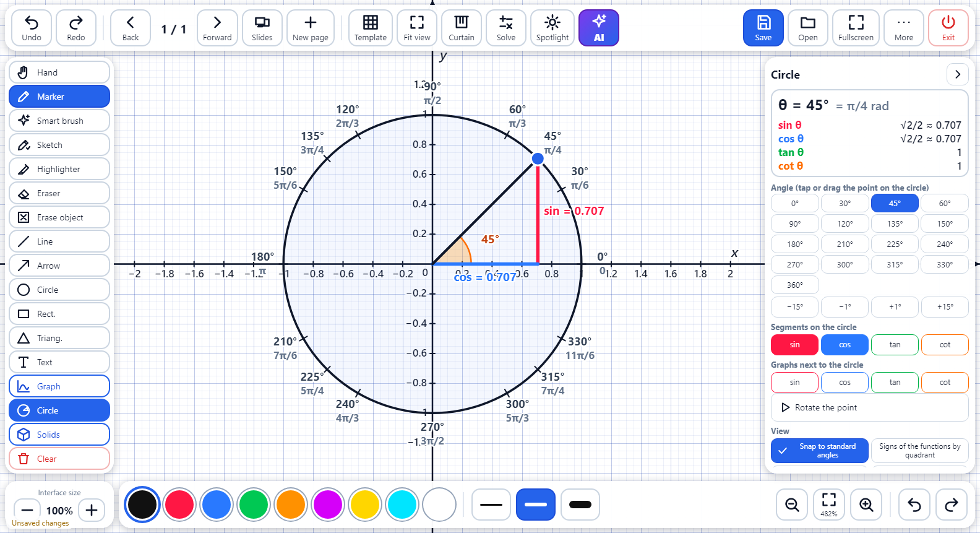Image resolution: width=980 pixels, height=533 pixels.
Task: Pick the Highlighter tool
Action: pyautogui.click(x=59, y=169)
